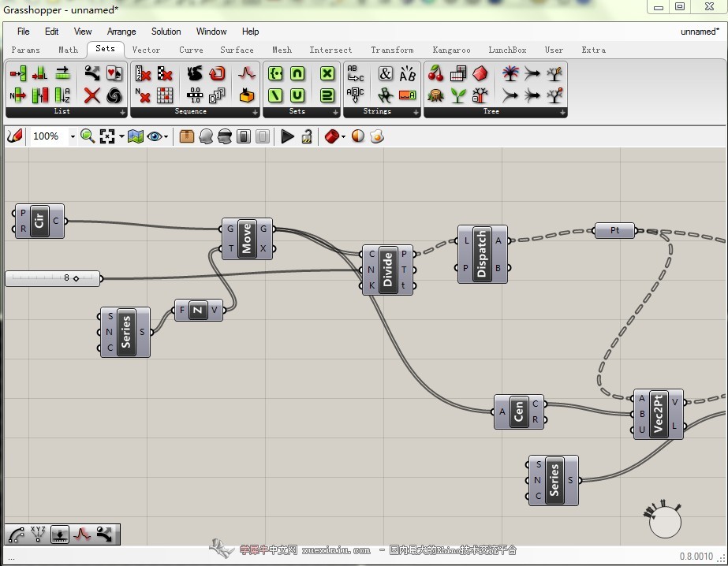The image size is (728, 566).
Task: Click the playing cards icon in List panel
Action: point(114,73)
